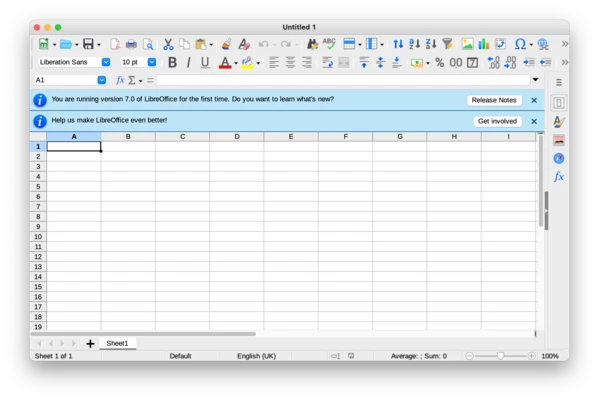Viewport: 599px width, 400px height.
Task: Open the font size dropdown
Action: (x=152, y=62)
